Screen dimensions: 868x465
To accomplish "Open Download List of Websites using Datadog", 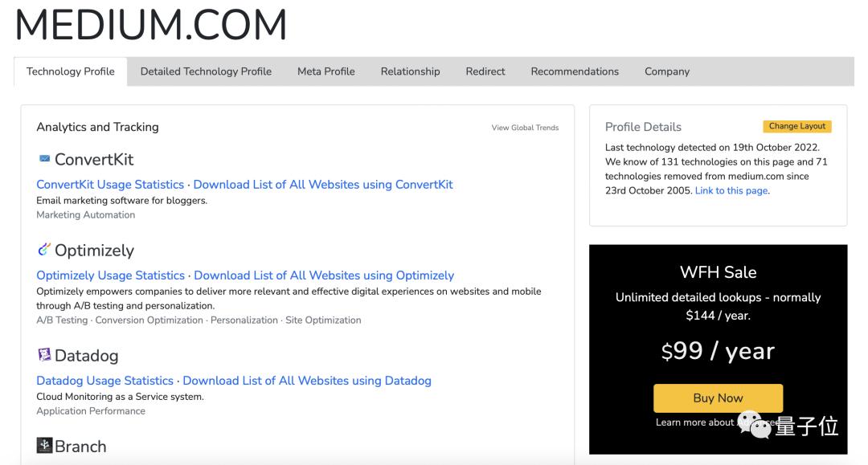I will pos(307,381).
